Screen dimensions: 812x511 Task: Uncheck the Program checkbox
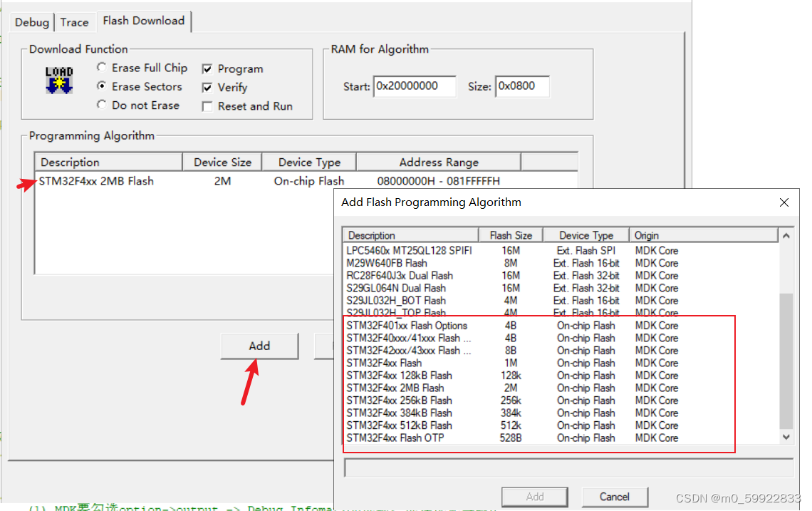coord(207,68)
